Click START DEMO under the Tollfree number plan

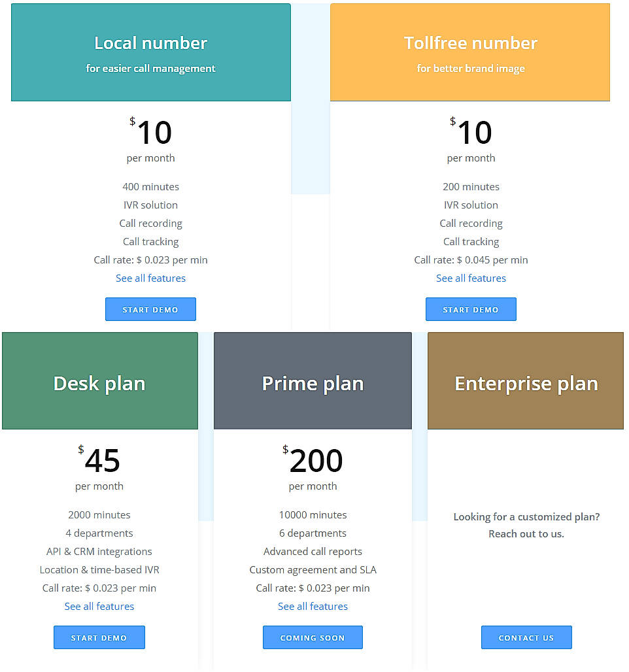point(471,309)
